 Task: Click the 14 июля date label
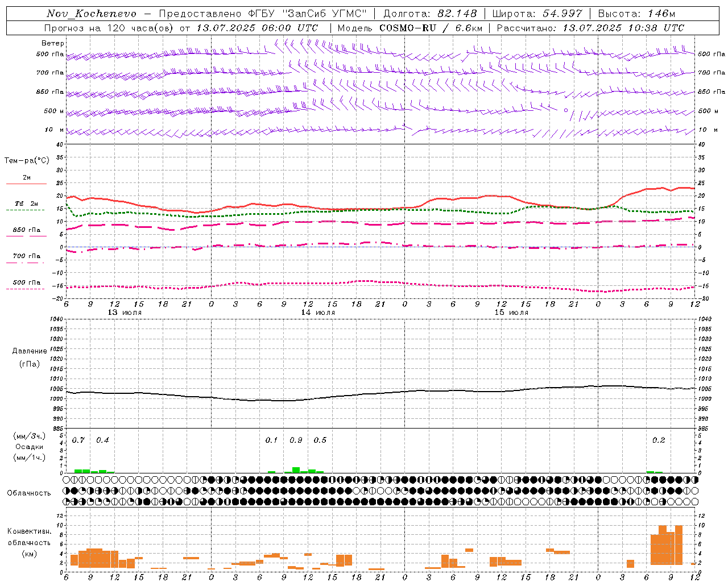318,313
